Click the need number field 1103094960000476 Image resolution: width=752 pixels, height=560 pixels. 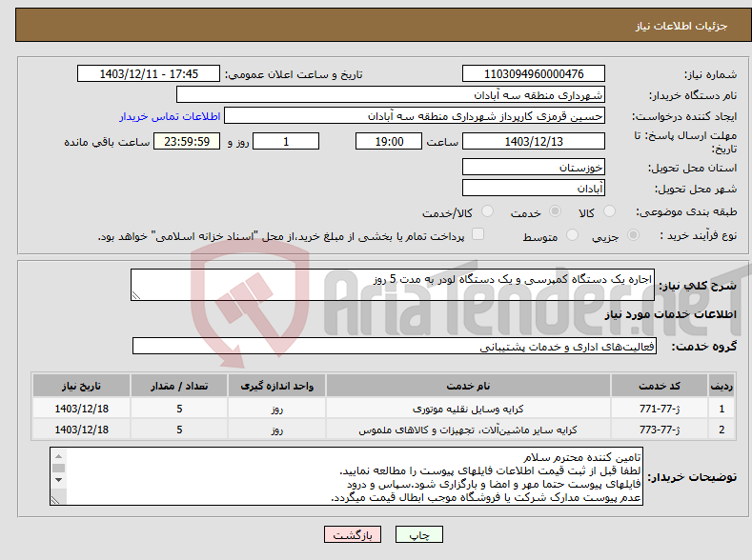click(534, 73)
